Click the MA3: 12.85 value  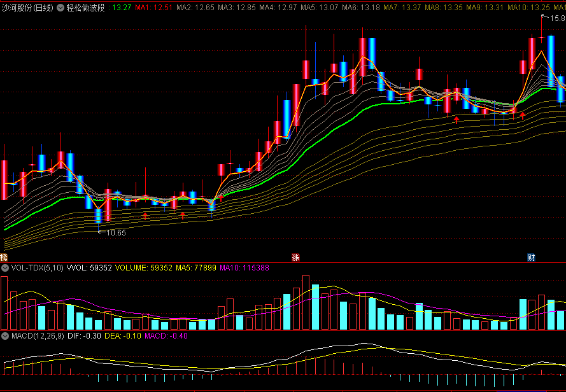[237, 8]
